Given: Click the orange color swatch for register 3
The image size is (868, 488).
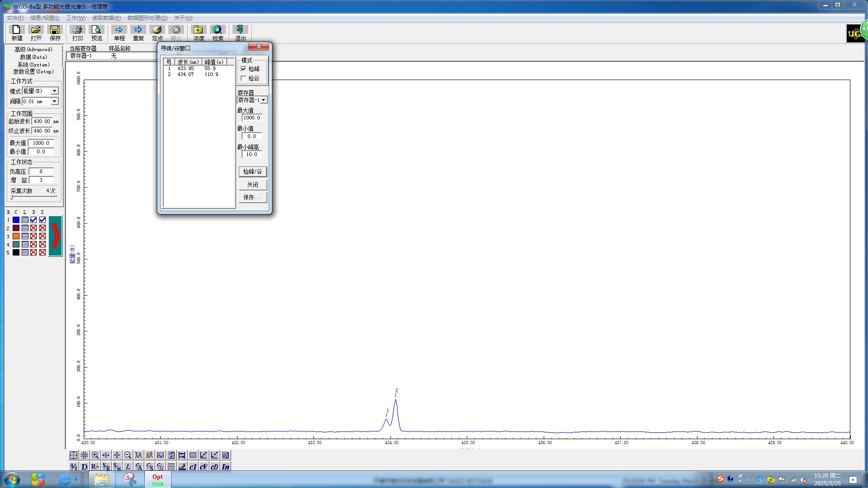Looking at the screenshot, I should coord(16,236).
